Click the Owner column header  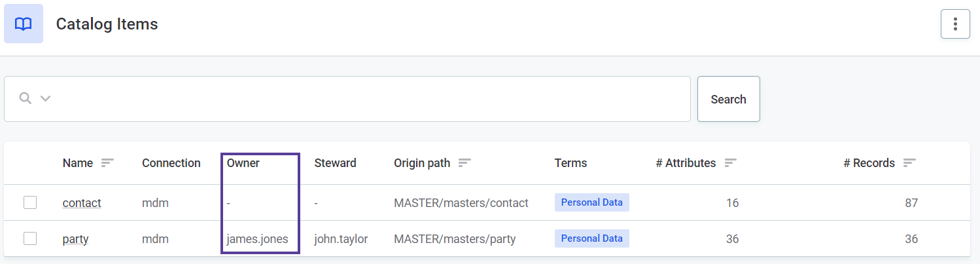tap(243, 163)
